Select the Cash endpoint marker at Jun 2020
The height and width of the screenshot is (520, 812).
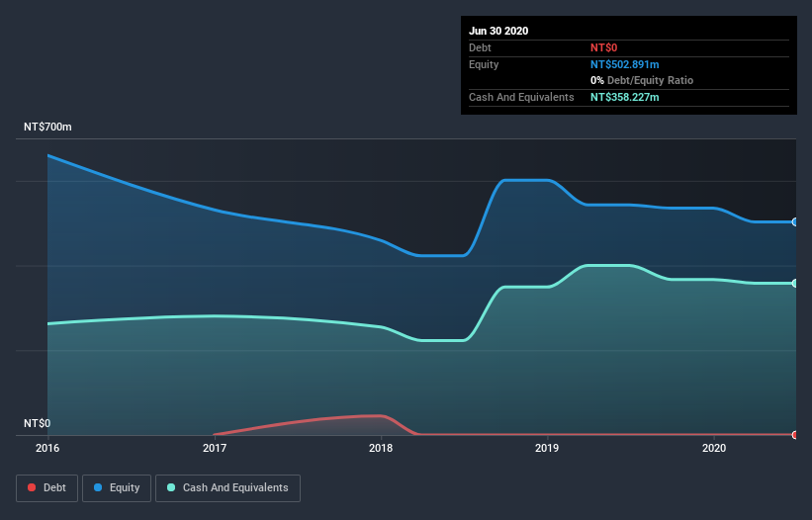tap(795, 283)
